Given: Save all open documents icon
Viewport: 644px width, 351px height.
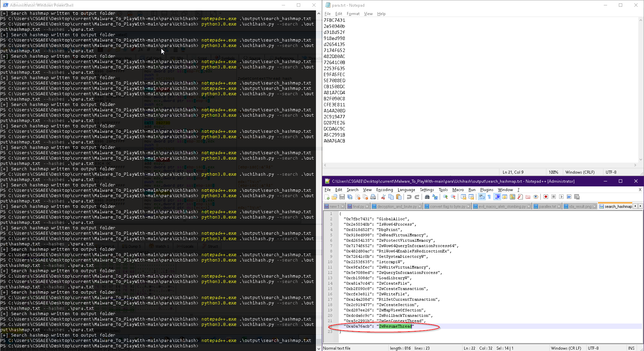Looking at the screenshot, I should point(350,197).
